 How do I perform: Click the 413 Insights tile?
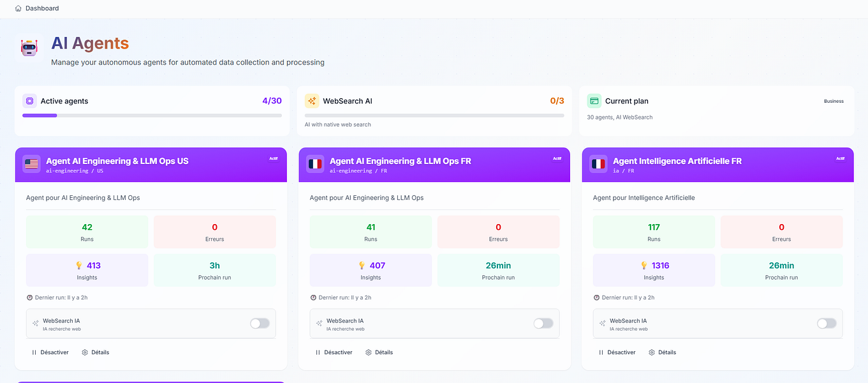[87, 270]
